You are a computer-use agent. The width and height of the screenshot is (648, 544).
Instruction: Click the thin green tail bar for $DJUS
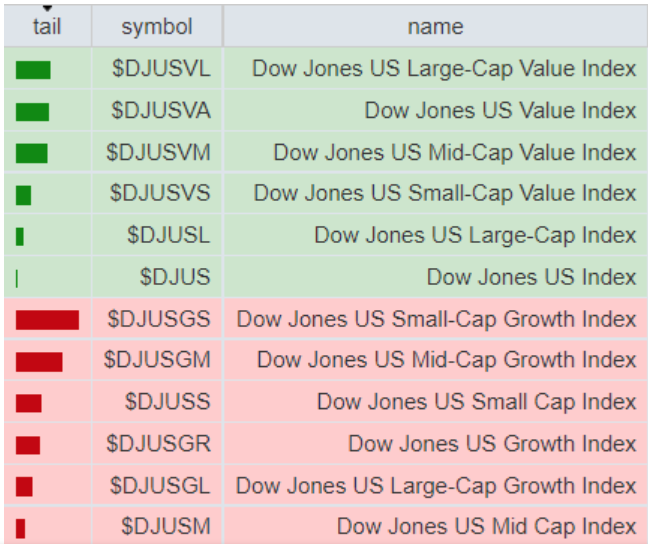(x=18, y=278)
